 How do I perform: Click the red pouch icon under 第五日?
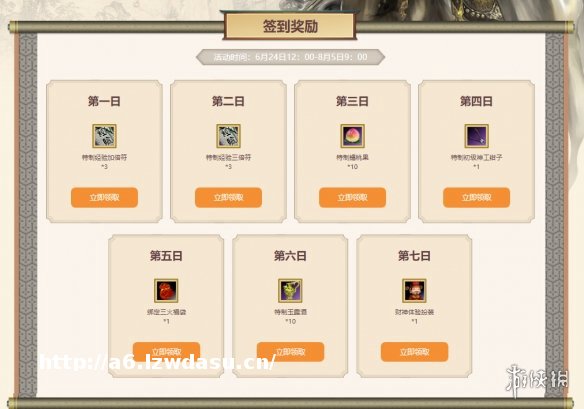click(x=166, y=291)
